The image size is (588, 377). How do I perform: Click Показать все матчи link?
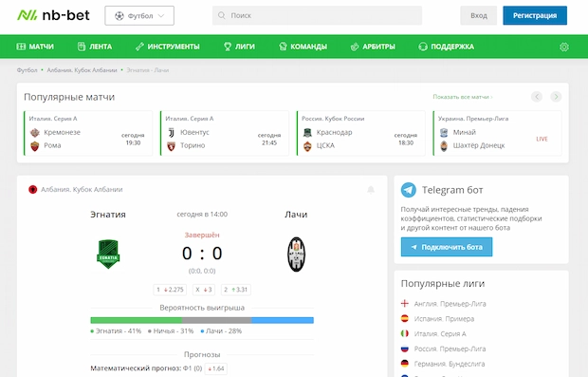coord(463,97)
